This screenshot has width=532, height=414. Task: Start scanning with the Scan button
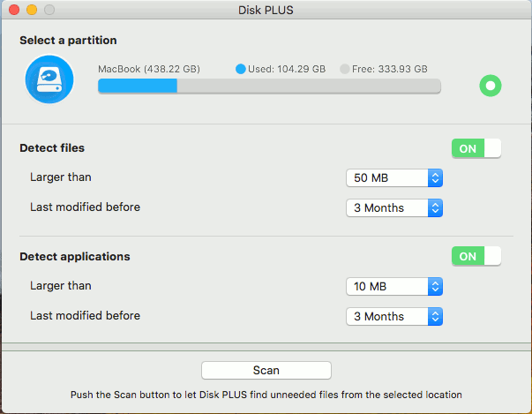point(266,370)
